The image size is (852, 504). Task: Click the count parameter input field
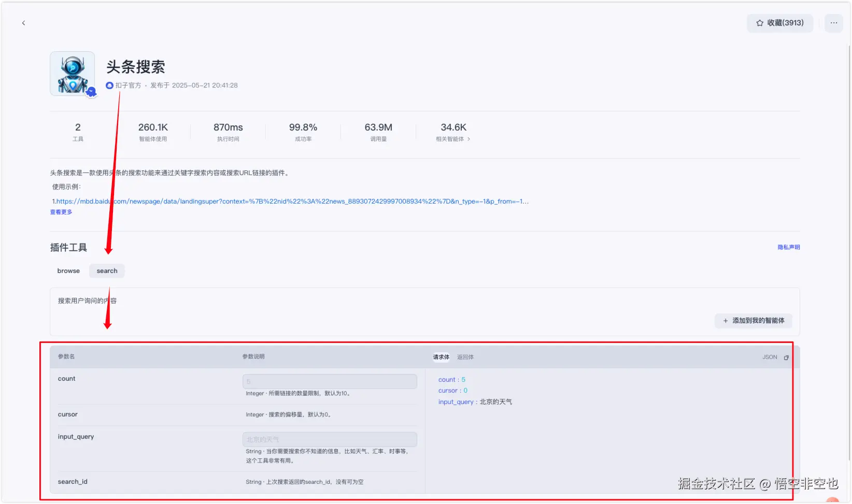coord(330,382)
